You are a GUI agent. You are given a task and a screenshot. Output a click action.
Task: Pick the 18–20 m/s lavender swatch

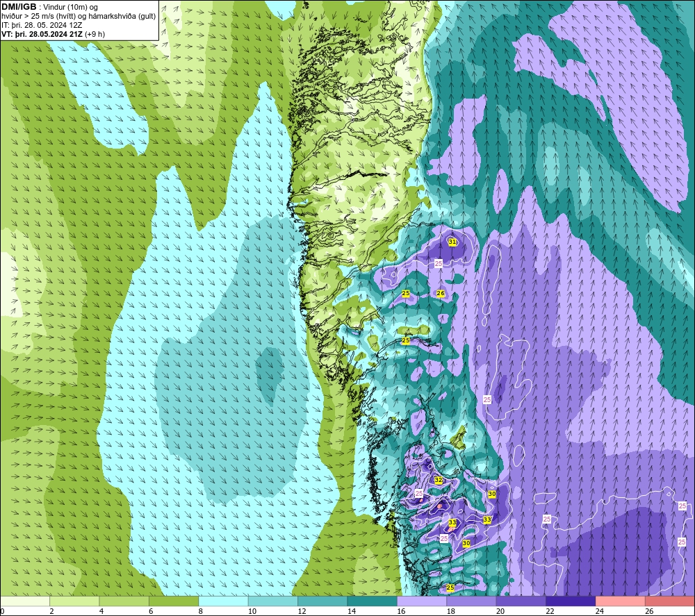(472, 601)
